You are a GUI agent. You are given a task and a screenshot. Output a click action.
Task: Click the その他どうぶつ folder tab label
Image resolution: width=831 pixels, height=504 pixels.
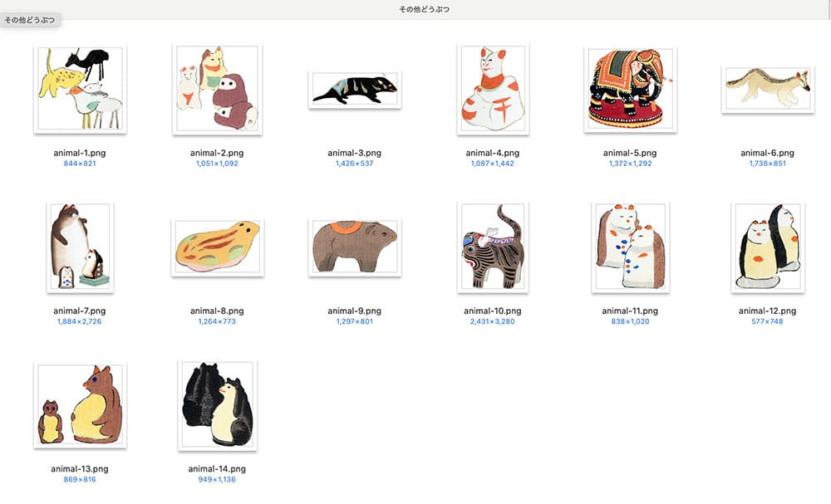pos(30,20)
